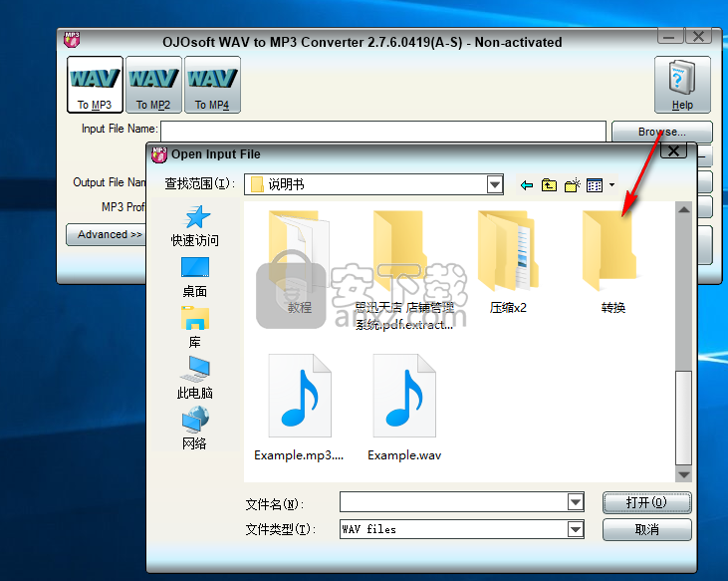Click the Browse button for input file
The image size is (728, 581).
(661, 132)
